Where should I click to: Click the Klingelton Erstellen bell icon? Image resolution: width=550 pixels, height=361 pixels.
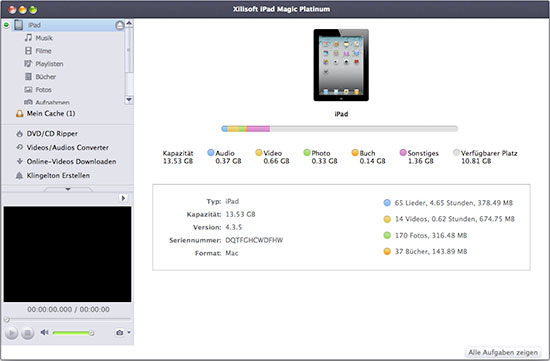19,175
